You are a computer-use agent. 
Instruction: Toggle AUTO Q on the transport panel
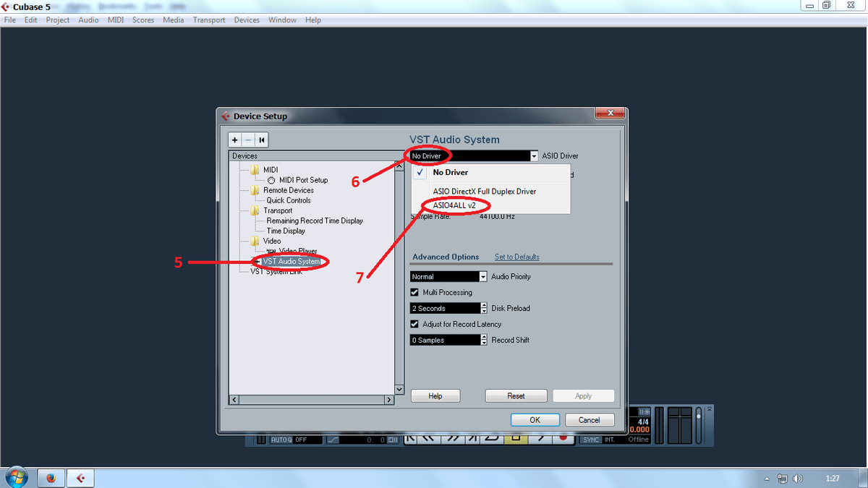281,440
